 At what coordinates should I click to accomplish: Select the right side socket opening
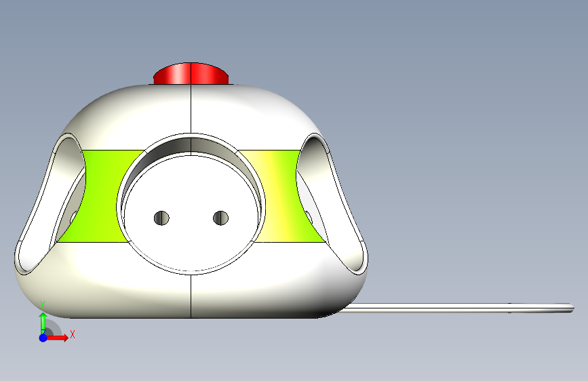(332, 204)
